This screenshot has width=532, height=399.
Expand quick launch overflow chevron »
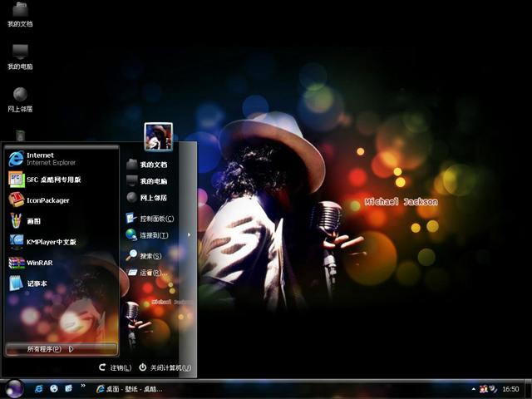pos(83,386)
